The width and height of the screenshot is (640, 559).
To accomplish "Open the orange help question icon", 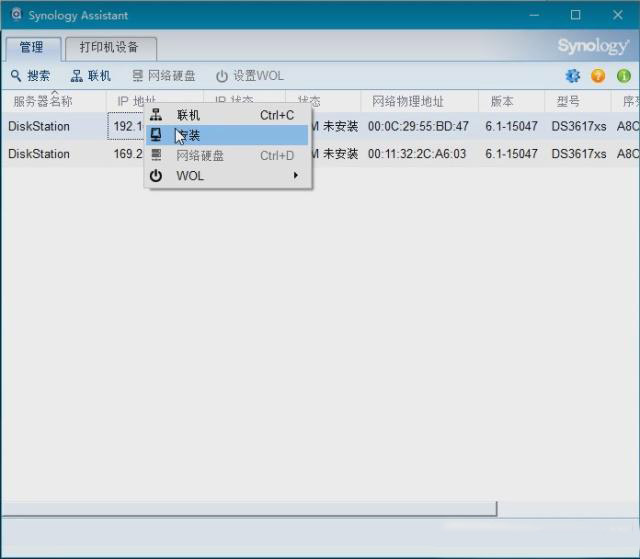I will 598,76.
